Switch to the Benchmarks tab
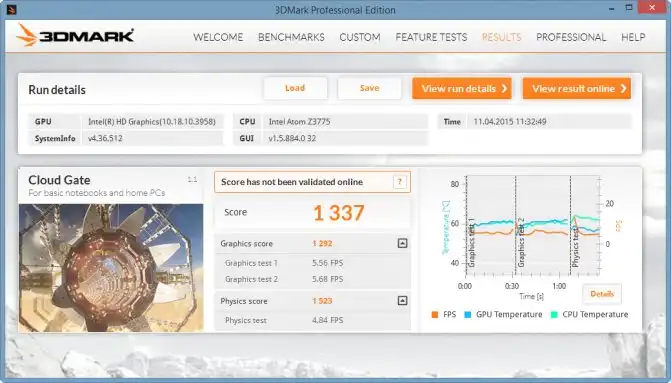 pyautogui.click(x=291, y=37)
